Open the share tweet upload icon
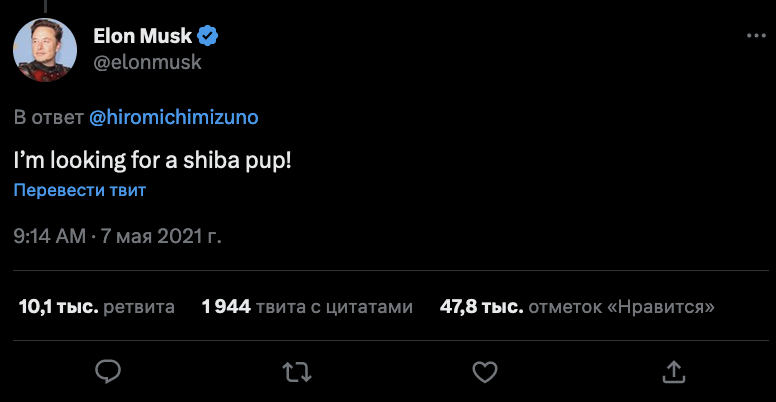This screenshot has width=776, height=402. pyautogui.click(x=674, y=372)
